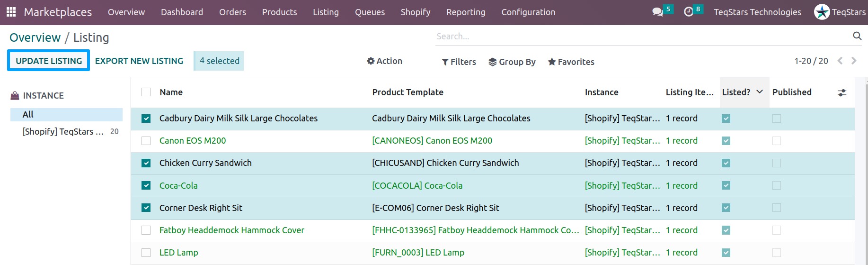Viewport: 868px width, 265px height.
Task: Click the Marketplaces app title
Action: 58,12
